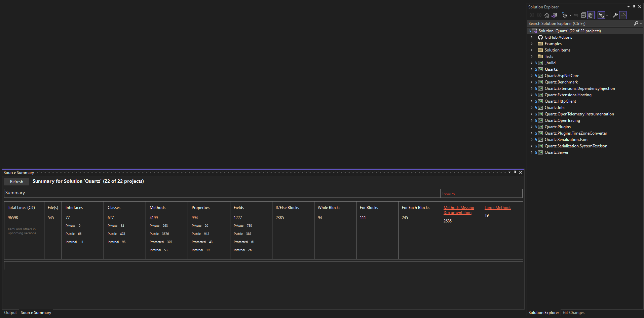644x318 pixels.
Task: Open Solution Explorer window position dropdown
Action: pyautogui.click(x=629, y=7)
